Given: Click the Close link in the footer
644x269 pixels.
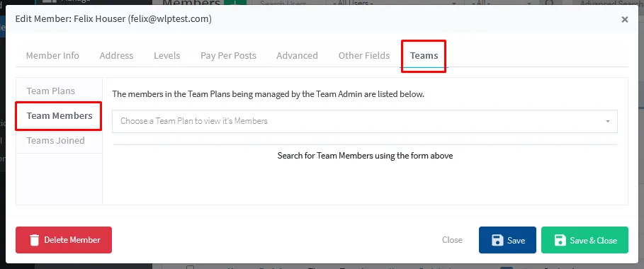Looking at the screenshot, I should [452, 240].
